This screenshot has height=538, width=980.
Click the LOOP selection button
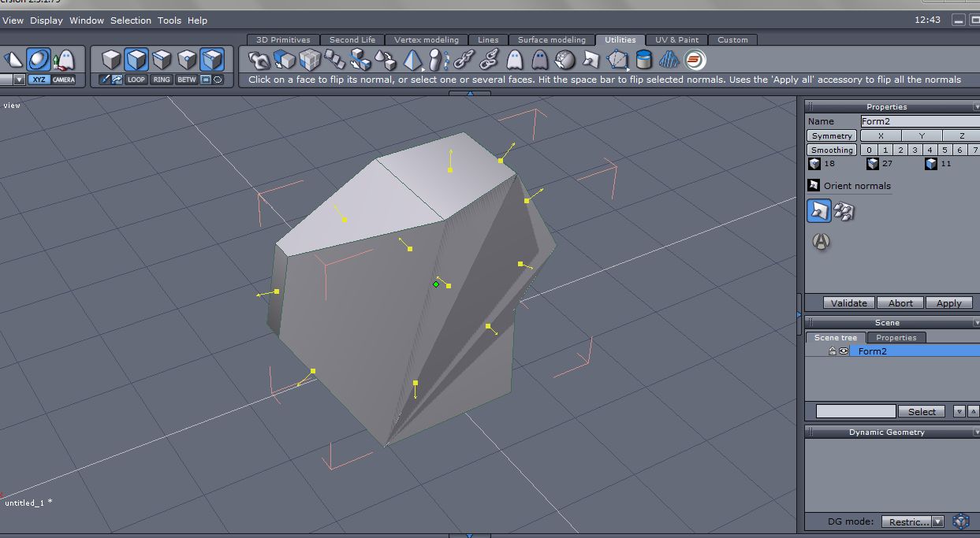point(136,80)
